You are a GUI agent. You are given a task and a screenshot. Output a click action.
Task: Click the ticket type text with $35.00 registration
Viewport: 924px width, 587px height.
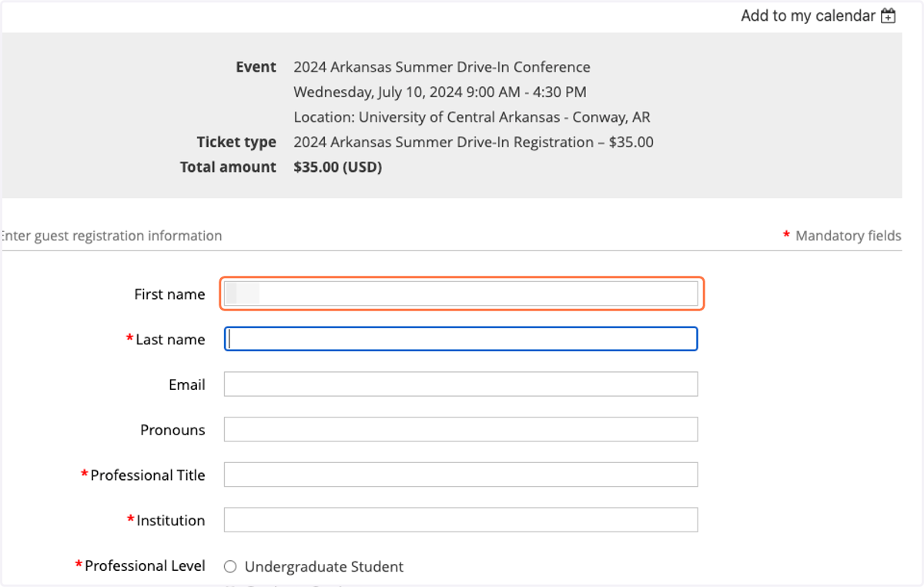[x=474, y=142]
